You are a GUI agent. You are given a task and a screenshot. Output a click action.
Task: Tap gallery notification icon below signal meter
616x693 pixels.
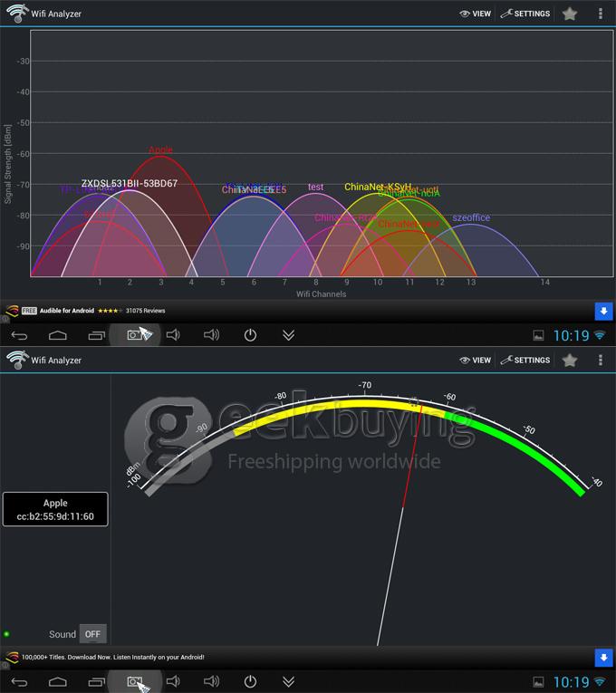point(538,682)
